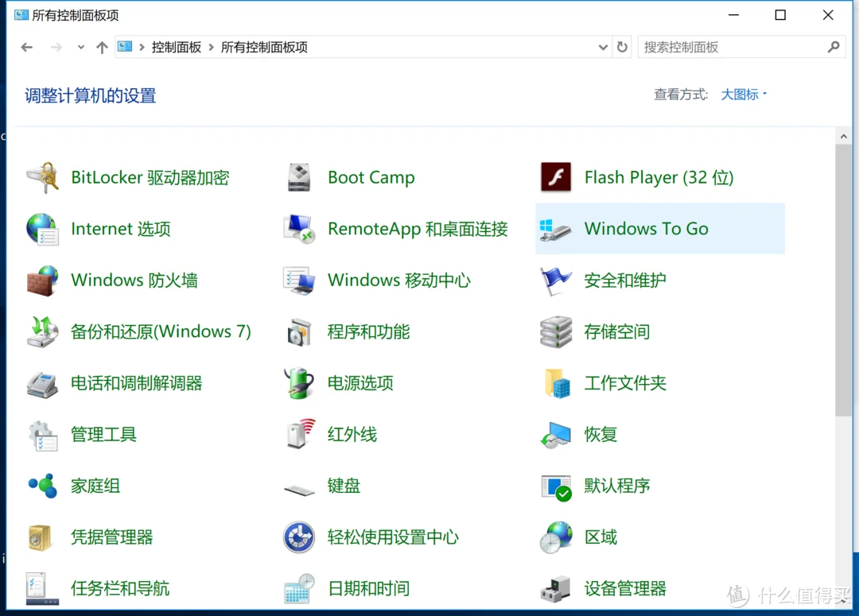Click the 日期和时间 text label
This screenshot has width=859, height=616.
369,589
